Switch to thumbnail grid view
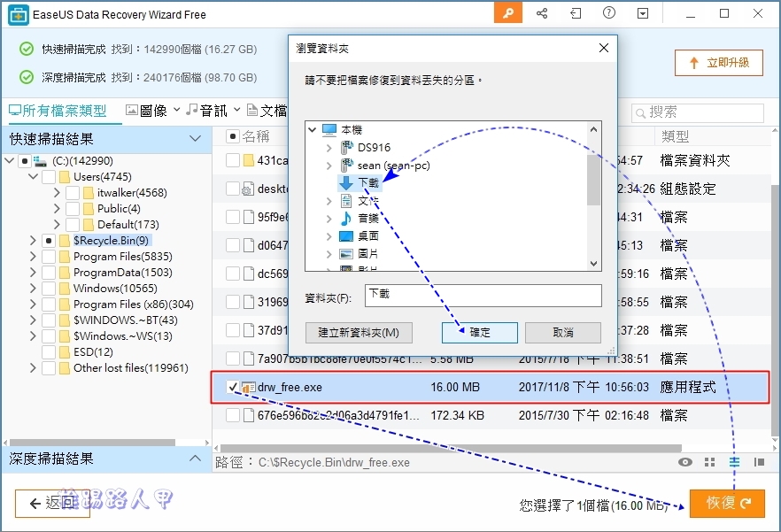The width and height of the screenshot is (781, 532). [x=710, y=462]
